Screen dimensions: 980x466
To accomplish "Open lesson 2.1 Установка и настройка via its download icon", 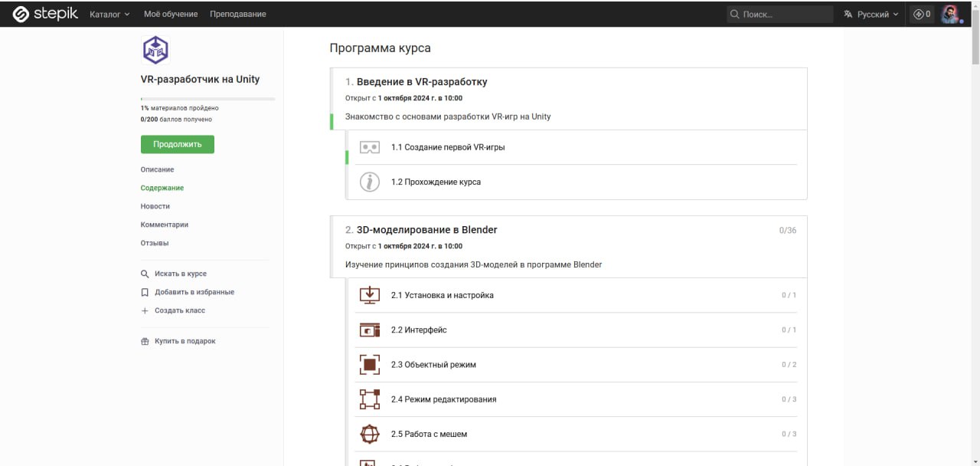I will tap(369, 295).
